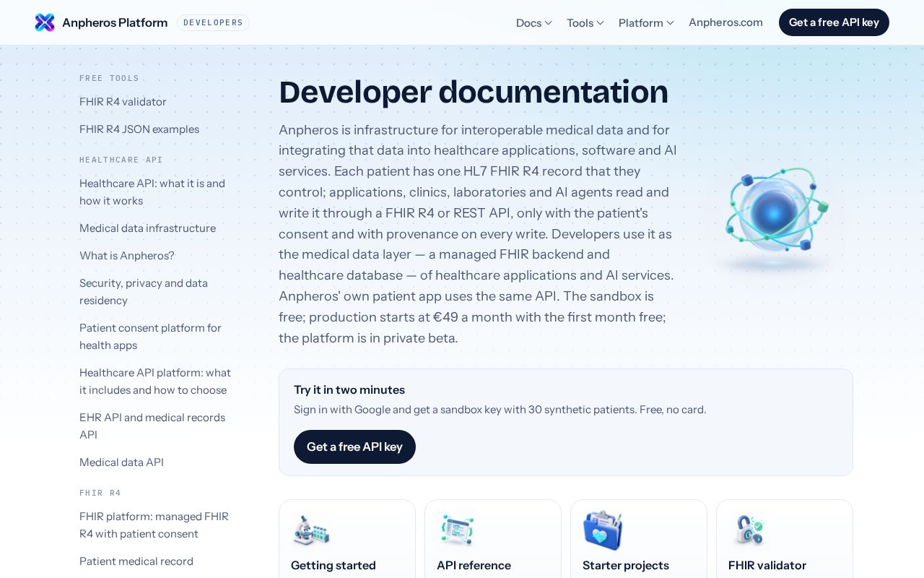Image resolution: width=924 pixels, height=578 pixels.
Task: Select the Starter projects card title
Action: (626, 566)
